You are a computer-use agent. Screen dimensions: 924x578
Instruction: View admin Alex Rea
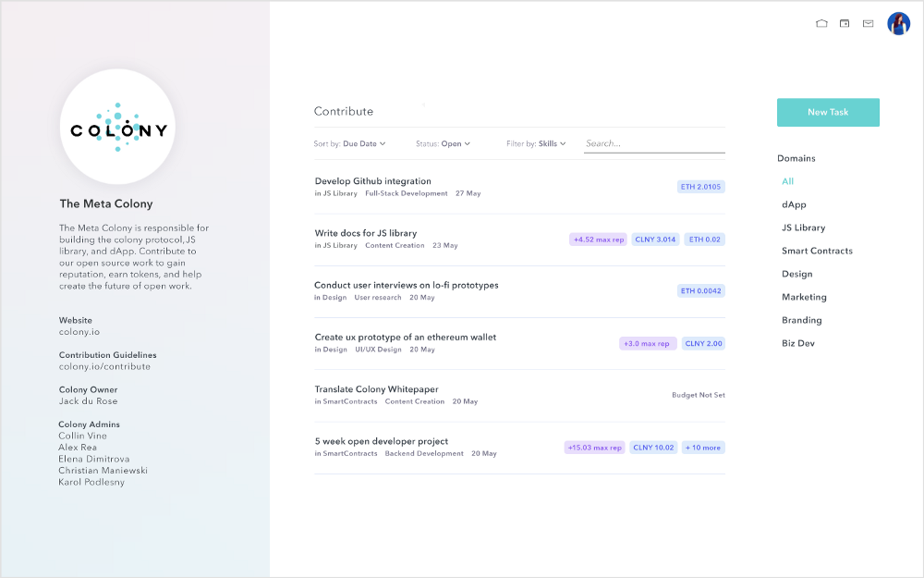78,447
